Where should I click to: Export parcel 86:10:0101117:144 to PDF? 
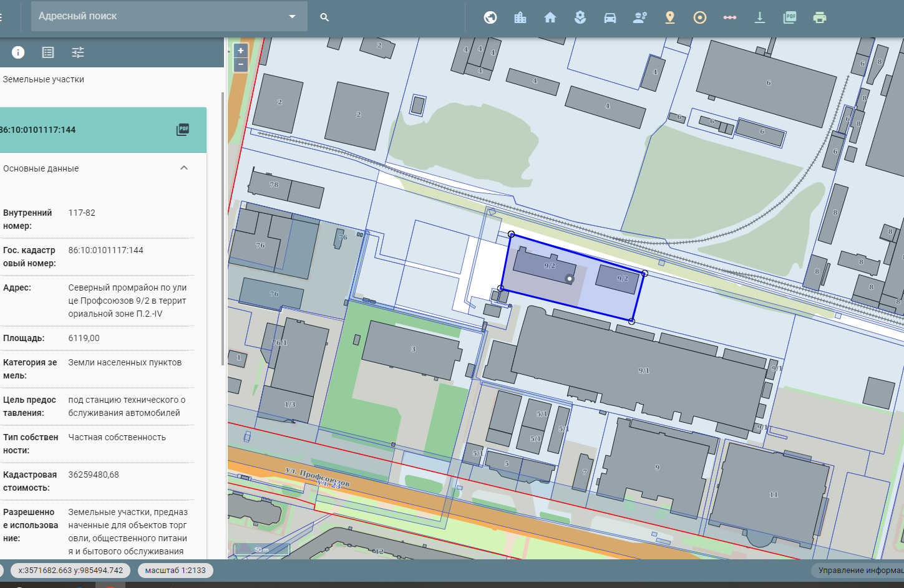point(183,130)
